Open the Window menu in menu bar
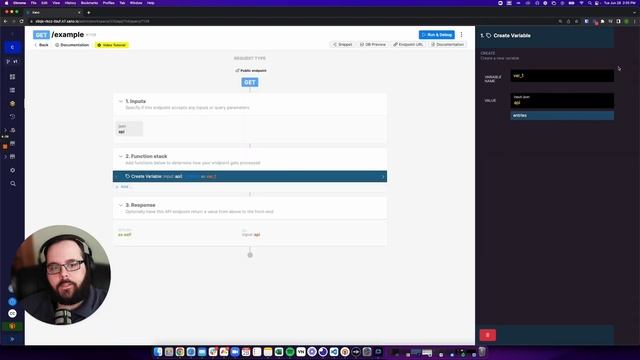The height and width of the screenshot is (360, 640). point(136,3)
